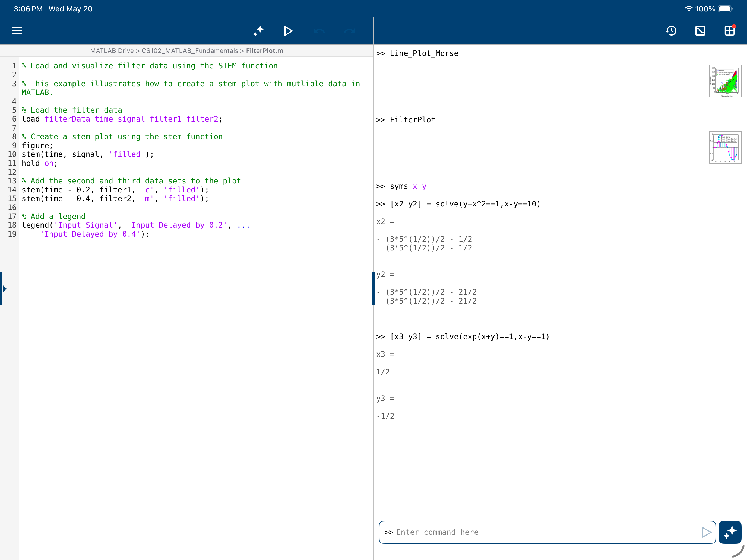Grab the blue handle on the editor–command divider
Viewport: 747px width, 560px height.
[373, 289]
